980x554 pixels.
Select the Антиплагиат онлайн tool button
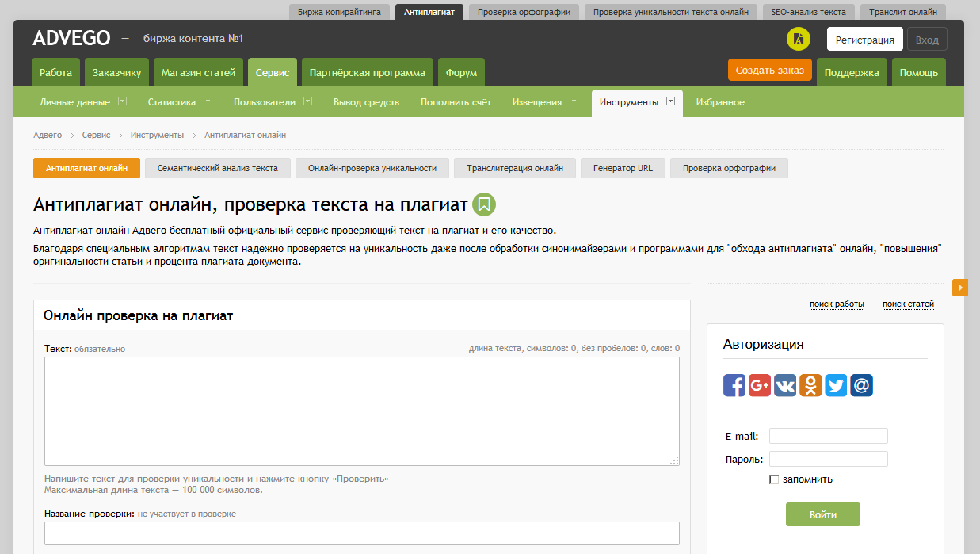tap(86, 168)
